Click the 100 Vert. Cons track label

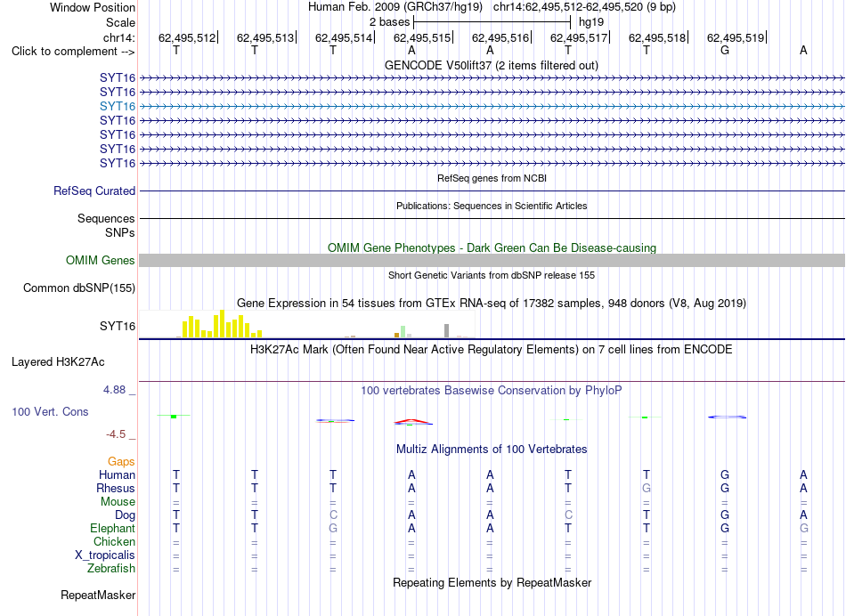pos(50,411)
